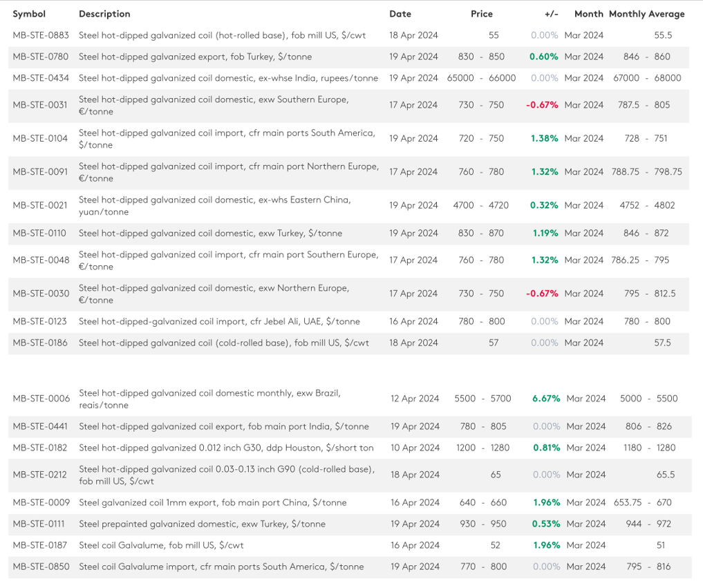This screenshot has width=703, height=588.
Task: Click the Price column header
Action: pos(482,14)
